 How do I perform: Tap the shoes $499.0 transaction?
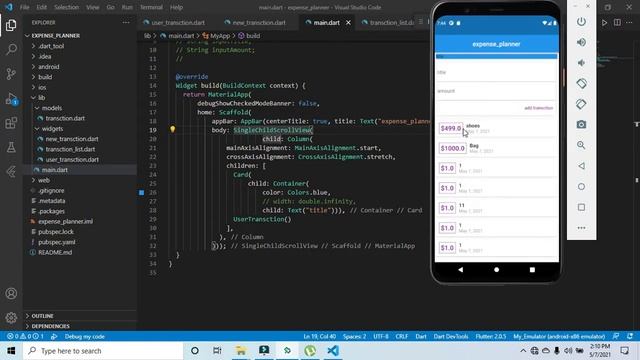(x=496, y=128)
